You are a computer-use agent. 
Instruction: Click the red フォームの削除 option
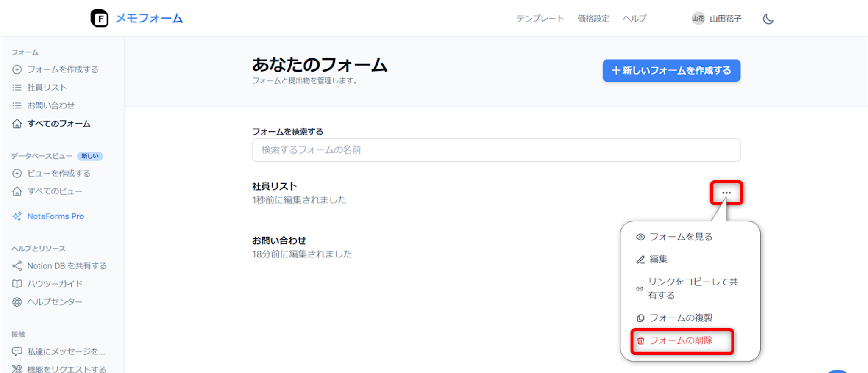coord(681,340)
